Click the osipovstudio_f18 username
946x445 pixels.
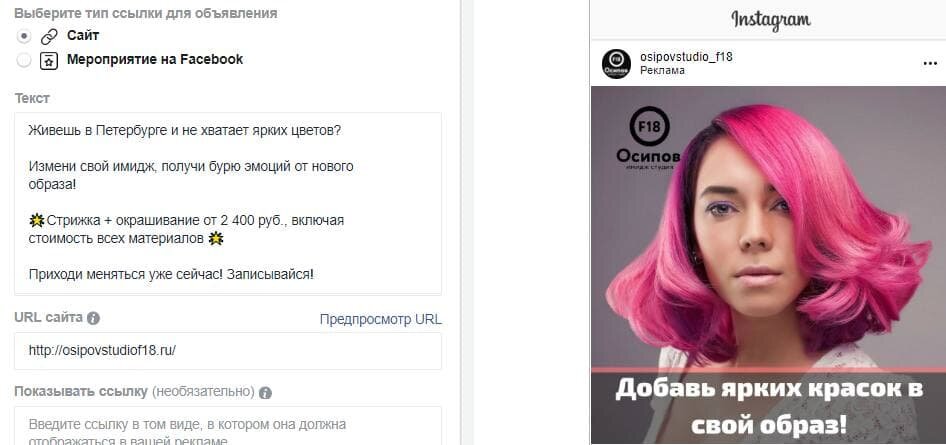coord(686,57)
